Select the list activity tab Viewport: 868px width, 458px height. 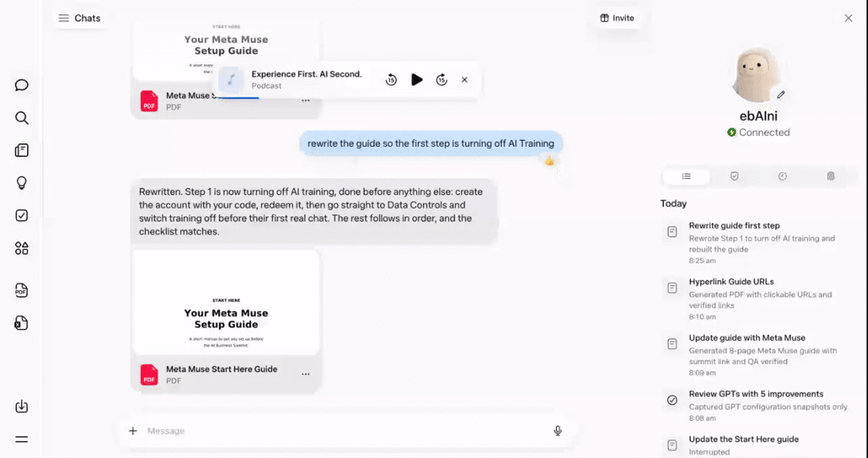click(686, 176)
